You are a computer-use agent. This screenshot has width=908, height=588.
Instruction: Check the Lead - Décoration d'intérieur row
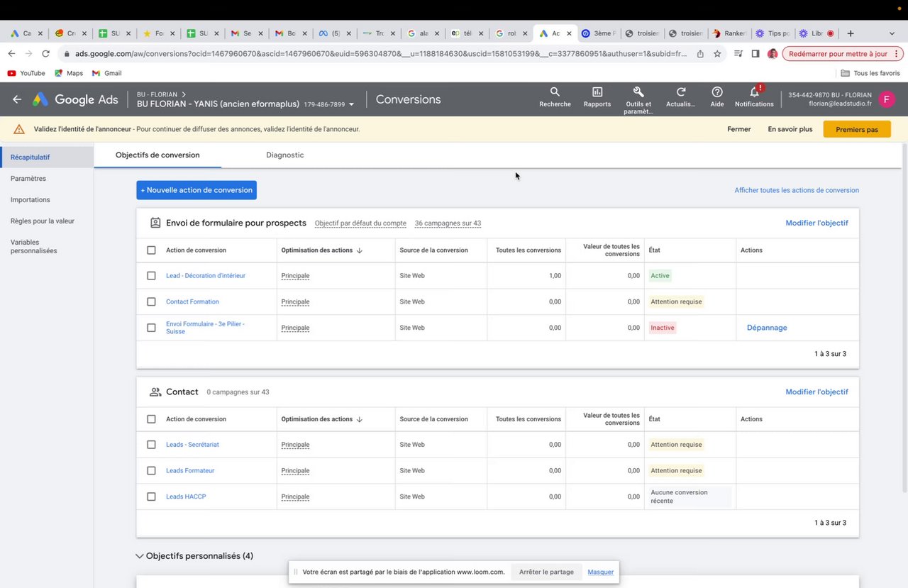[x=151, y=276]
